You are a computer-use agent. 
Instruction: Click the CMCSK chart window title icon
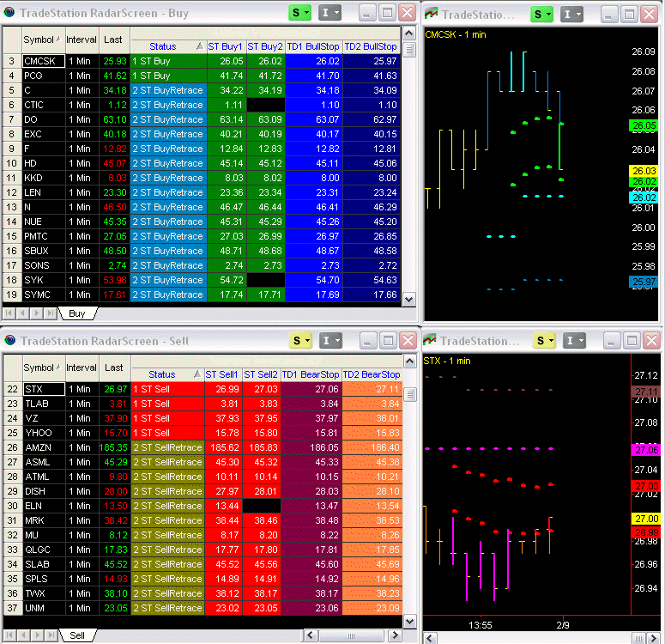pos(432,14)
